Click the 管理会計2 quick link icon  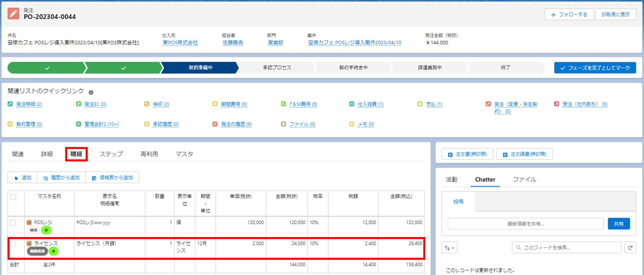(x=78, y=124)
